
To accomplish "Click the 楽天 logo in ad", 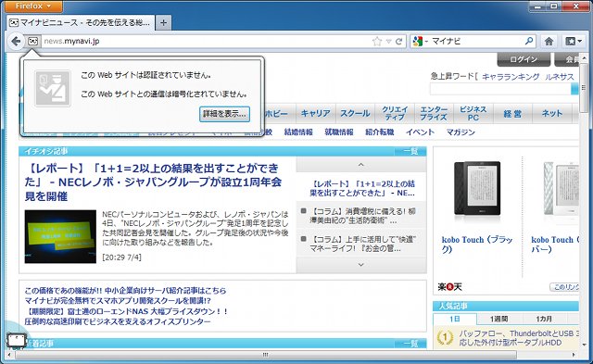I will coord(449,287).
